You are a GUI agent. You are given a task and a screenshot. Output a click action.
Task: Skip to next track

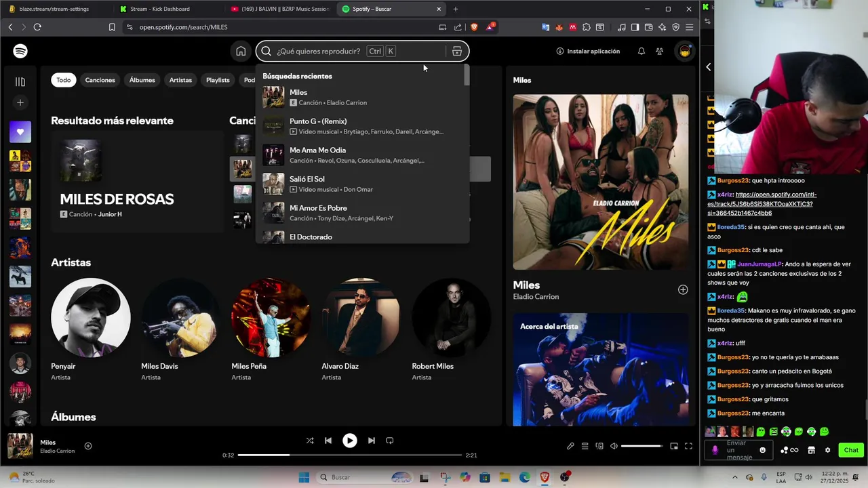pyautogui.click(x=372, y=441)
